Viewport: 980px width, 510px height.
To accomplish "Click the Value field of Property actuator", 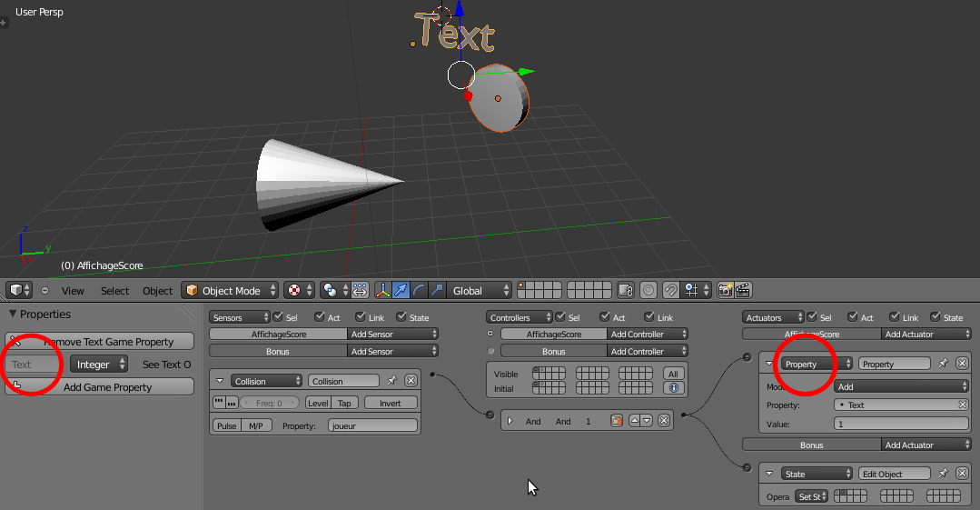I will pos(901,424).
